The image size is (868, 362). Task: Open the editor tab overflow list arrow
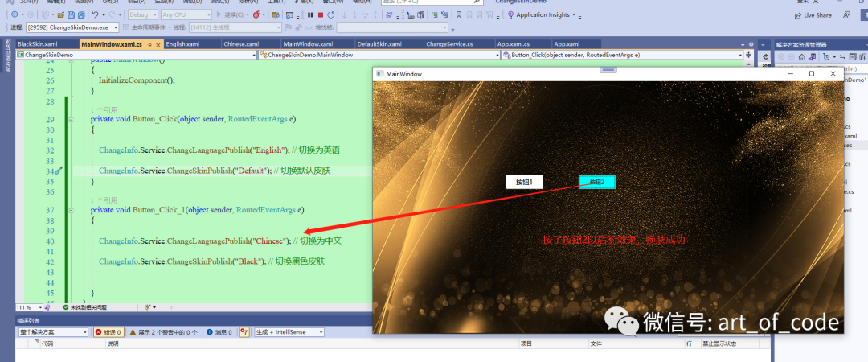tap(744, 44)
